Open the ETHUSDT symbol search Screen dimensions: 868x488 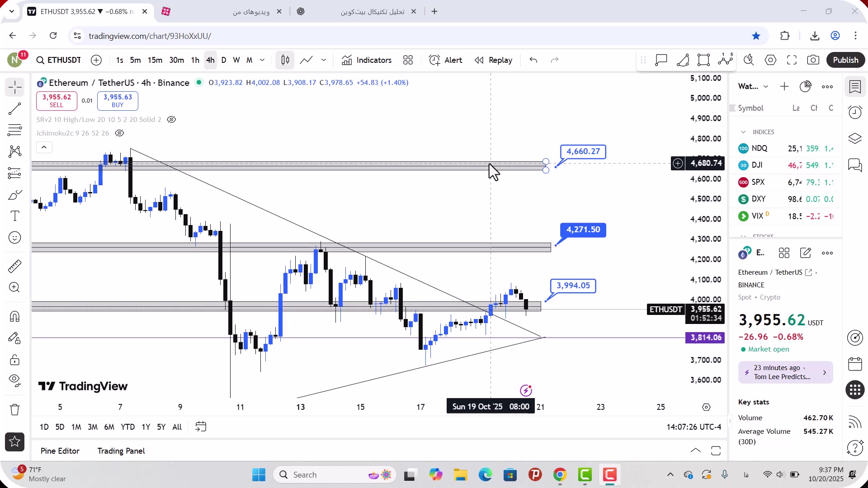[x=59, y=60]
